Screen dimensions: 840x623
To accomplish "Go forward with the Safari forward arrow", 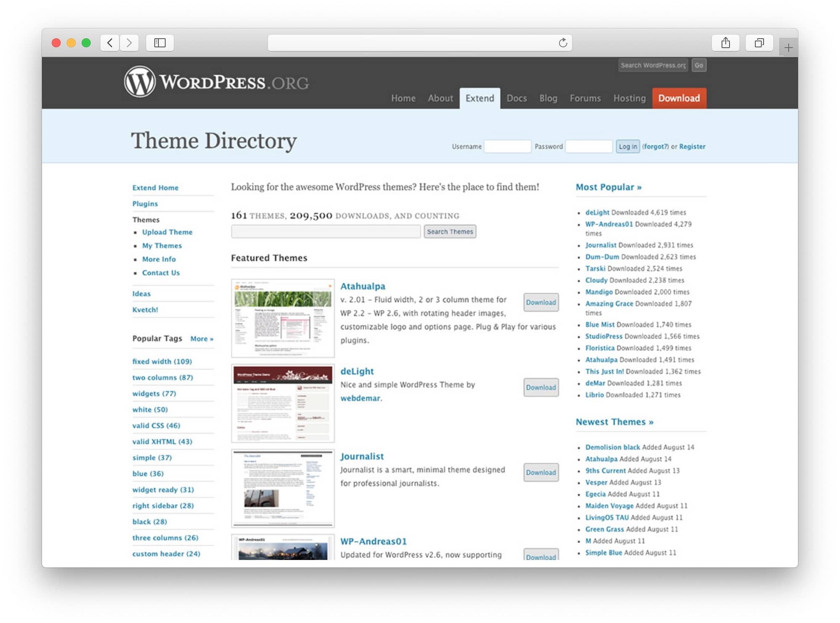I will [x=129, y=43].
